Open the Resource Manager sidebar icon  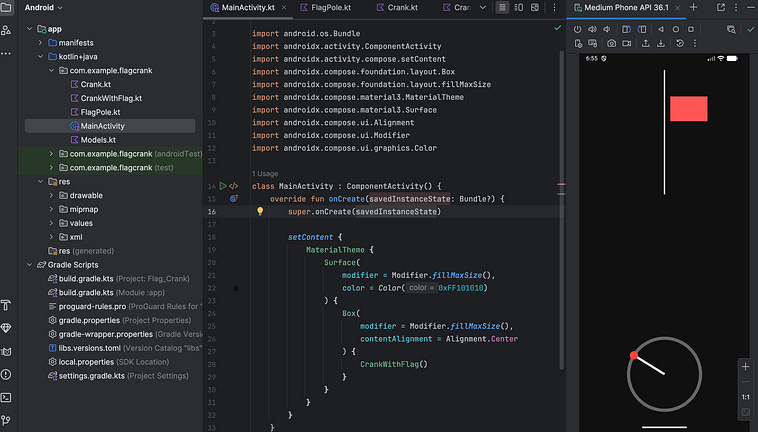coord(6,30)
